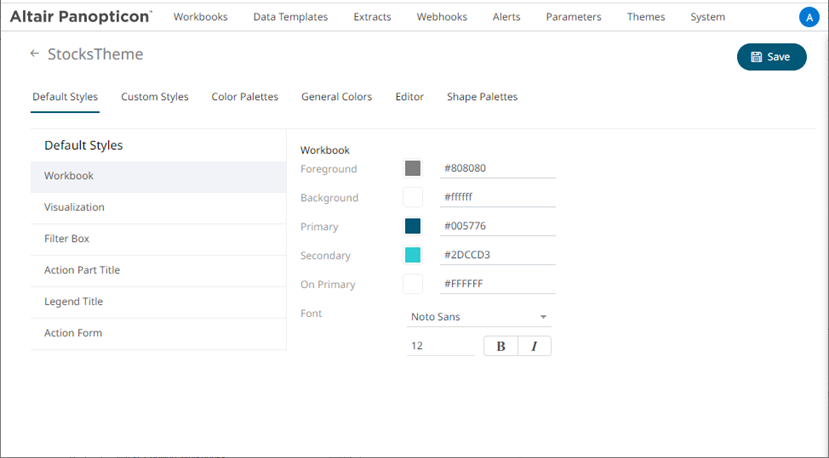Screen dimensions: 829x458
Task: Click the Background white color swatch
Action: (413, 198)
